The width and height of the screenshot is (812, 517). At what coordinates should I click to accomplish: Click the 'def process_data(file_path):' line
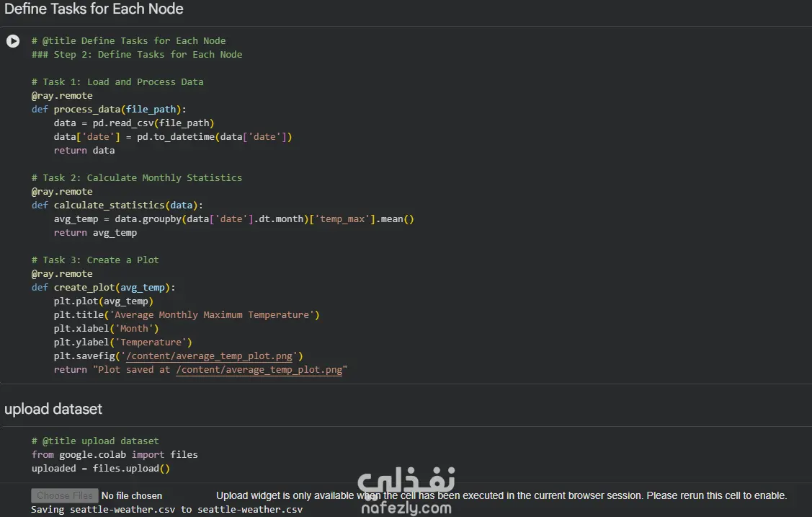(109, 110)
